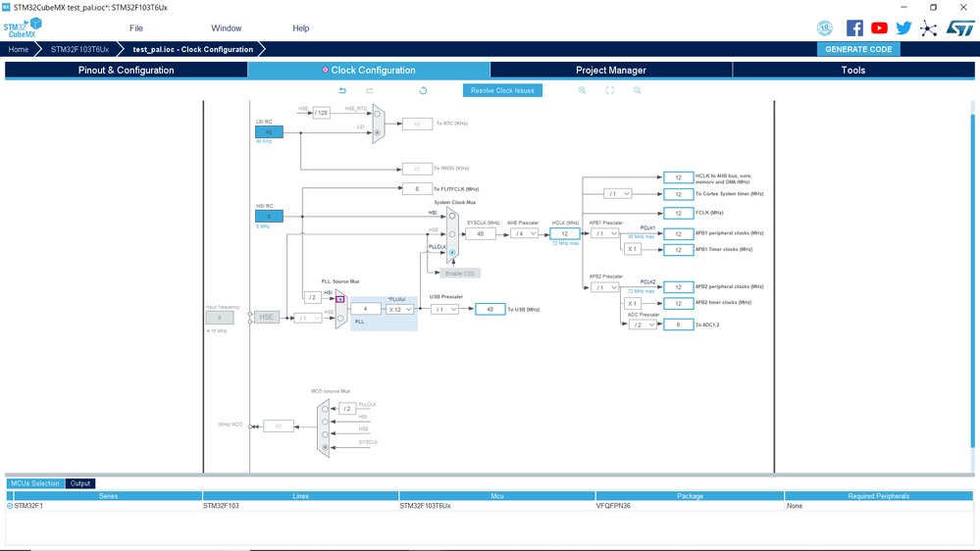Open the APB1 Prescaler dropdown
The image size is (980, 551).
pyautogui.click(x=604, y=233)
